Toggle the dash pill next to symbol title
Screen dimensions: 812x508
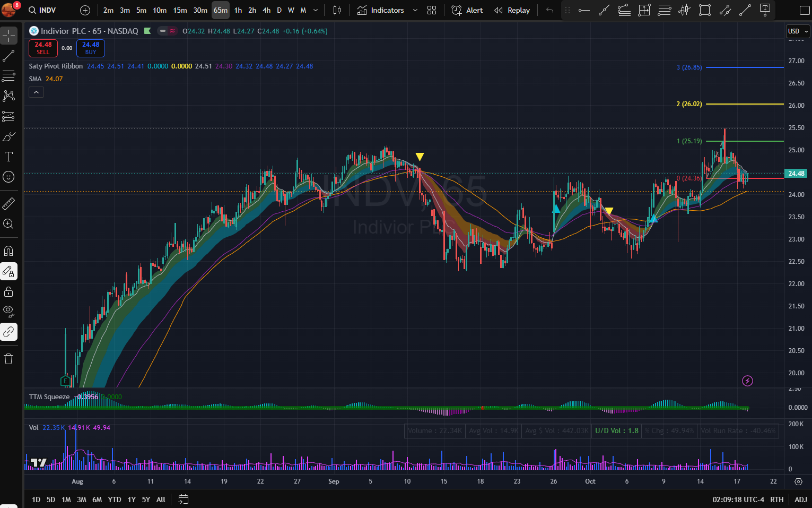163,31
